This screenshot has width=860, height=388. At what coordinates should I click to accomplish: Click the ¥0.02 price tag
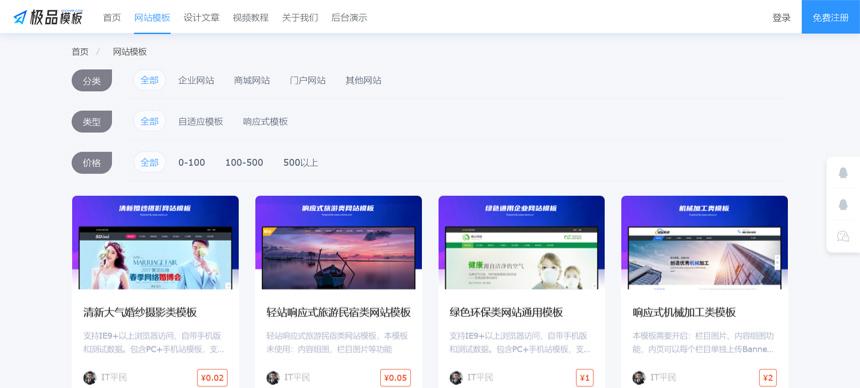click(x=212, y=378)
